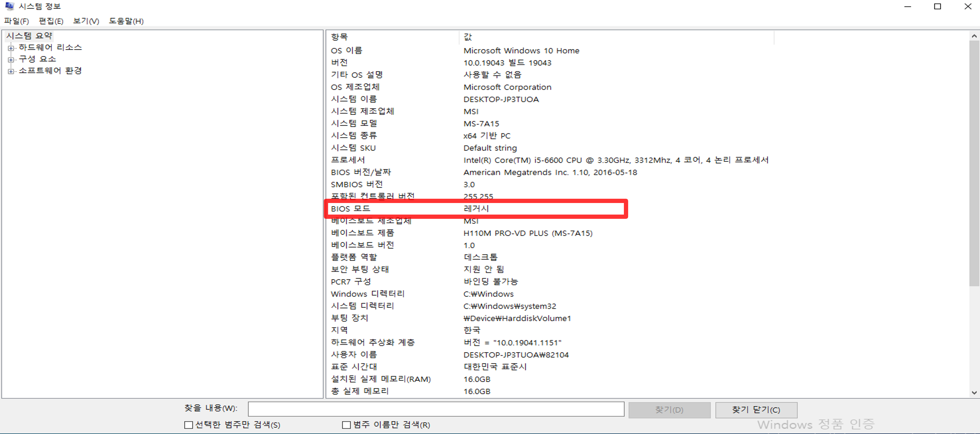
Task: Click the 찾을 내용 search input field
Action: [436, 409]
